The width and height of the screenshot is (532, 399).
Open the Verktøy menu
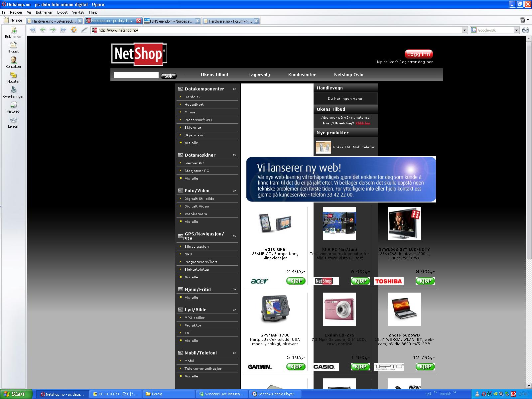pyautogui.click(x=78, y=12)
